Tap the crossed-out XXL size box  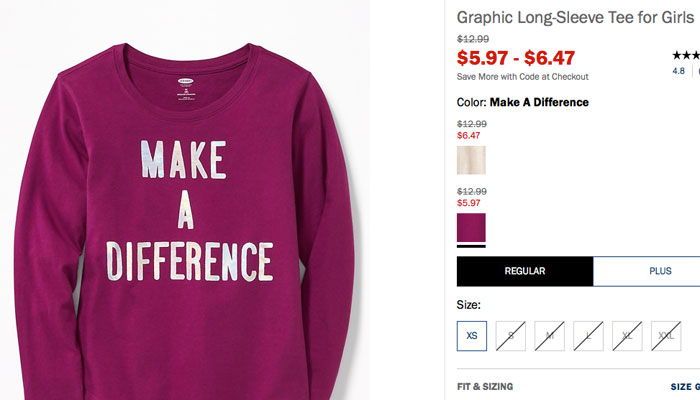667,336
